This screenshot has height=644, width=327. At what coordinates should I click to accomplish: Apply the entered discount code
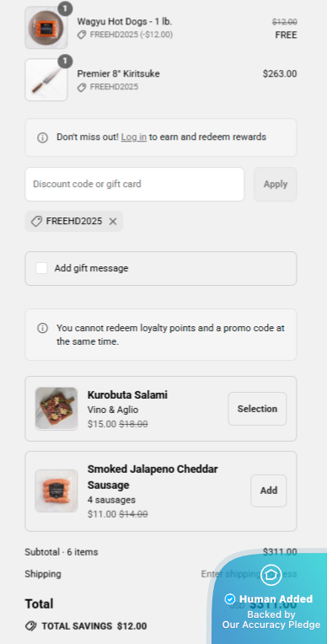[x=276, y=184]
